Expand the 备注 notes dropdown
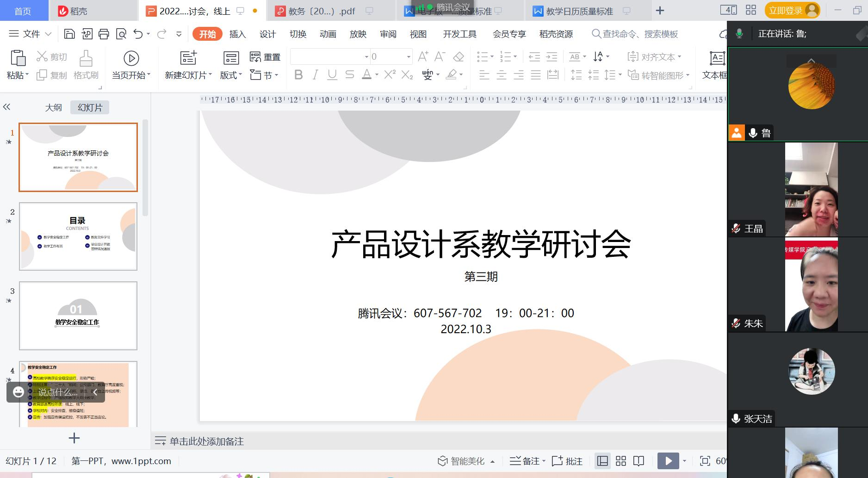The height and width of the screenshot is (478, 868). [x=545, y=461]
